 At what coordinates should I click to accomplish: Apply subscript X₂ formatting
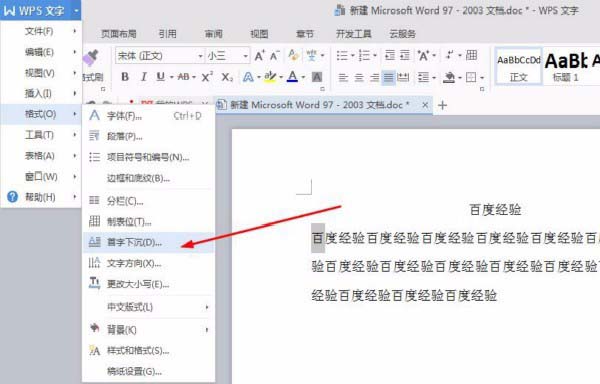227,77
